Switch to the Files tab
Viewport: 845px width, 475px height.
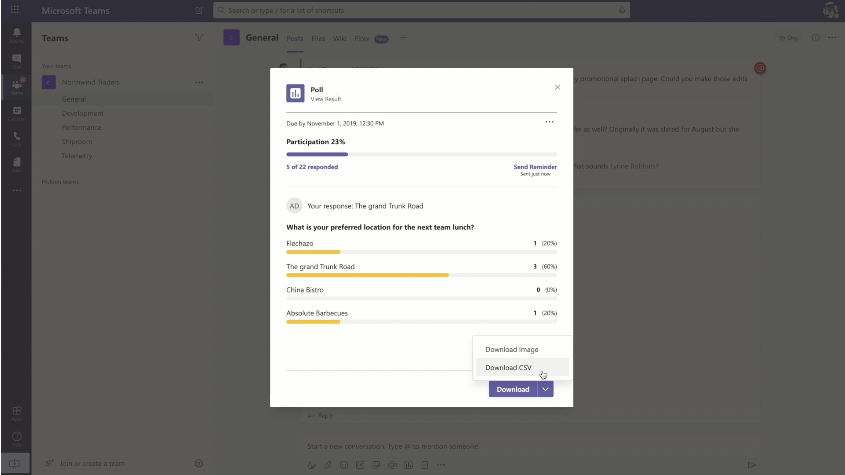tap(318, 38)
